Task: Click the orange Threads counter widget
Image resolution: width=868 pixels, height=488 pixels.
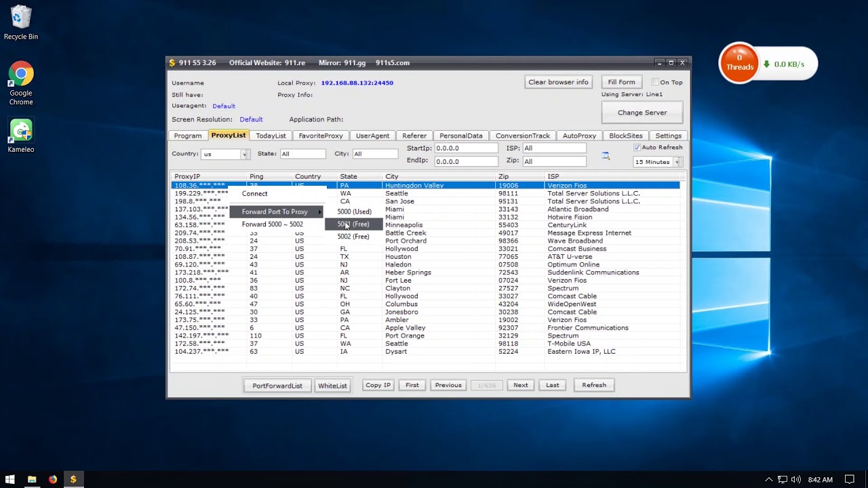Action: coord(739,64)
